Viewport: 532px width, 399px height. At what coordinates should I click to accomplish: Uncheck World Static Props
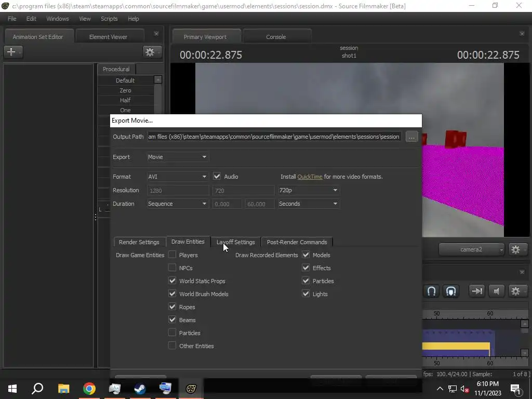point(172,281)
